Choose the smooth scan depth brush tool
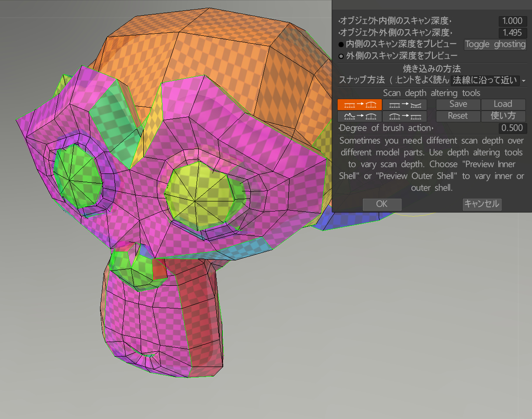Viewport: 532px width, 419px height. pyautogui.click(x=359, y=116)
